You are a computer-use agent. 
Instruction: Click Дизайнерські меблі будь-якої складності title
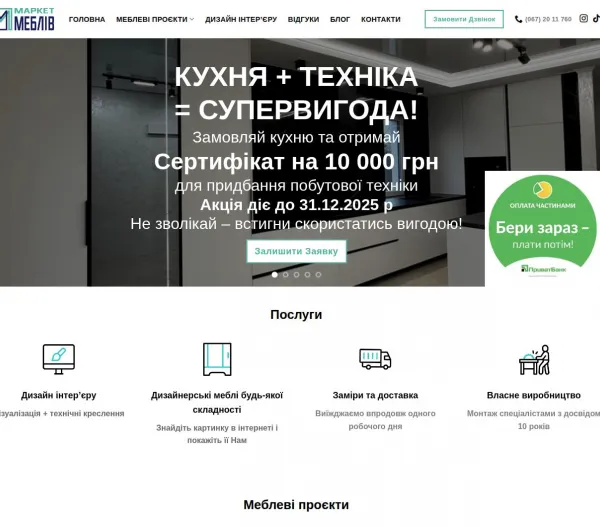click(217, 402)
